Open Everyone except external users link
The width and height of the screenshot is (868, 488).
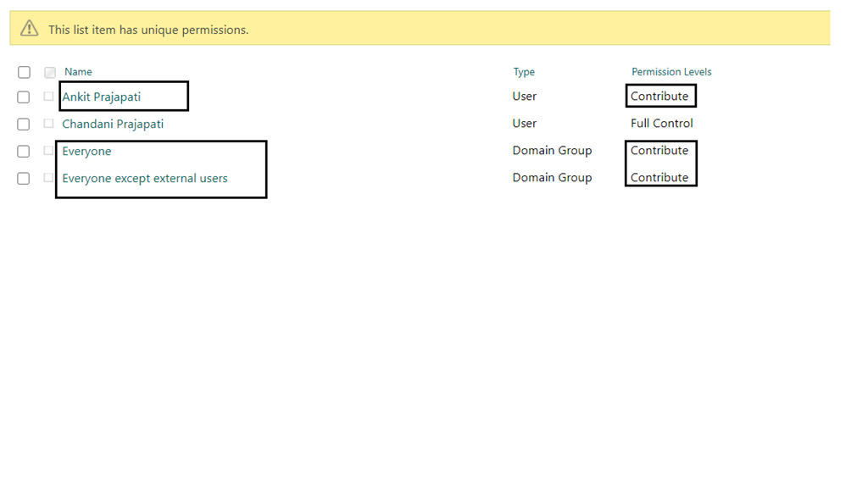click(x=145, y=178)
